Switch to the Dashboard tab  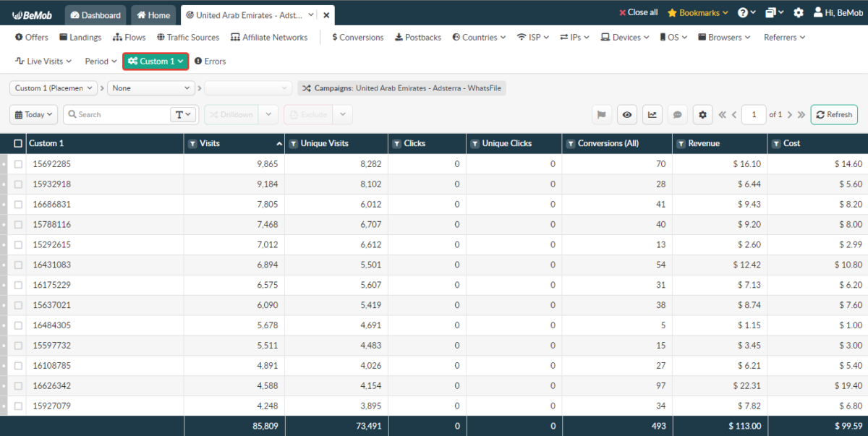pos(95,15)
